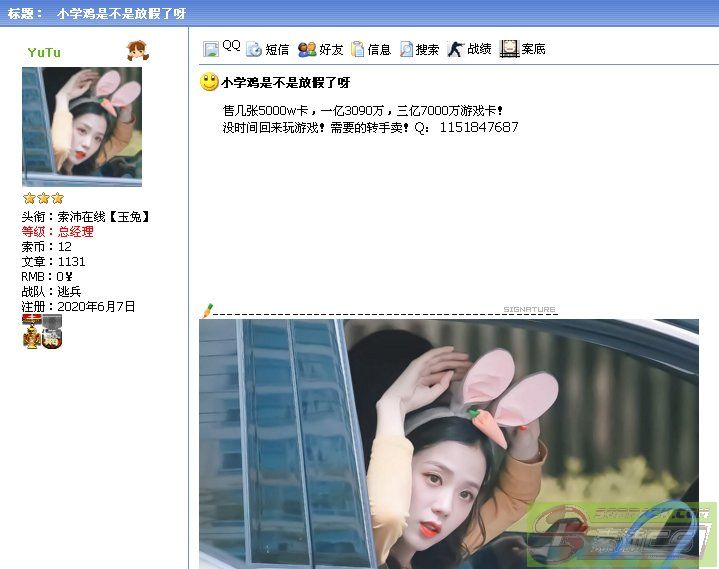Viewport: 719px width, 569px height.
Task: Click the SIGNATURE label
Action: (529, 309)
